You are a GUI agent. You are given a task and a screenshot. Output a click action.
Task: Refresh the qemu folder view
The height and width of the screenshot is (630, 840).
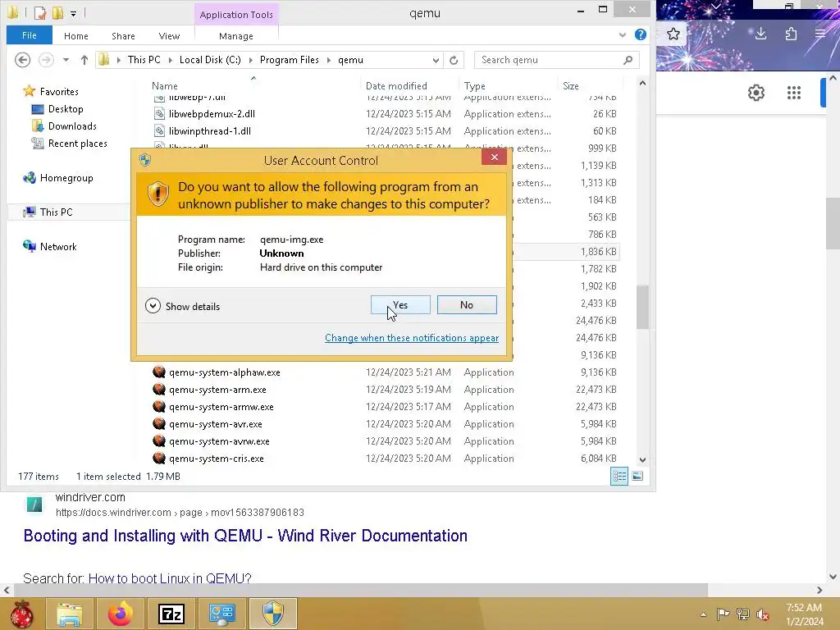pyautogui.click(x=454, y=60)
